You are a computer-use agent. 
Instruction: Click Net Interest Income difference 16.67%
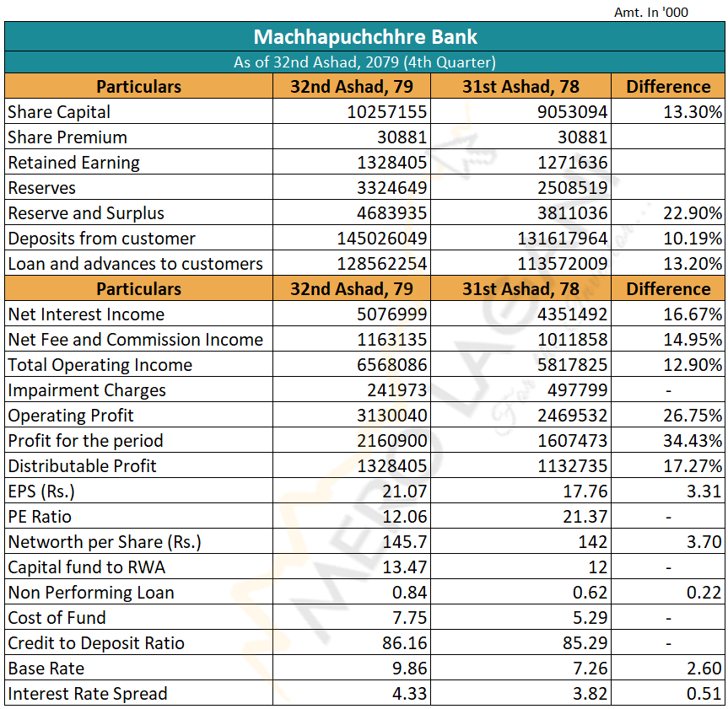point(693,314)
